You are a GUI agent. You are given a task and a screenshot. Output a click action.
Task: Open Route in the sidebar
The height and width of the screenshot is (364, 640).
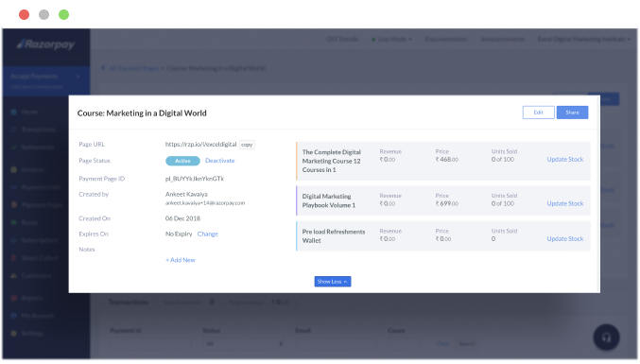click(29, 222)
